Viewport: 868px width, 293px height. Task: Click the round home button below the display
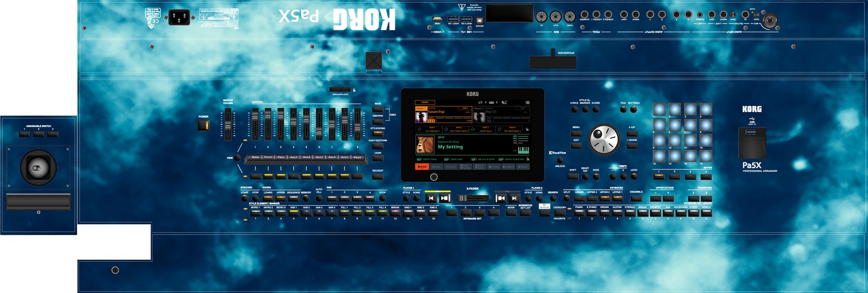(433, 177)
